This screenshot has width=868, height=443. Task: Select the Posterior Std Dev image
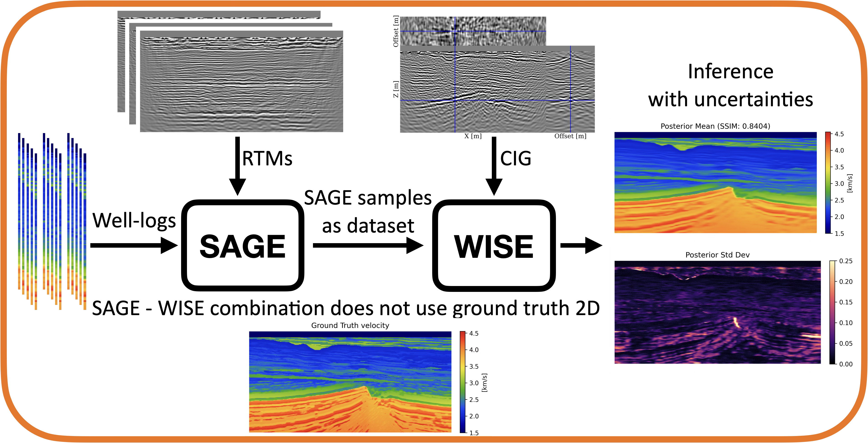[x=717, y=312]
